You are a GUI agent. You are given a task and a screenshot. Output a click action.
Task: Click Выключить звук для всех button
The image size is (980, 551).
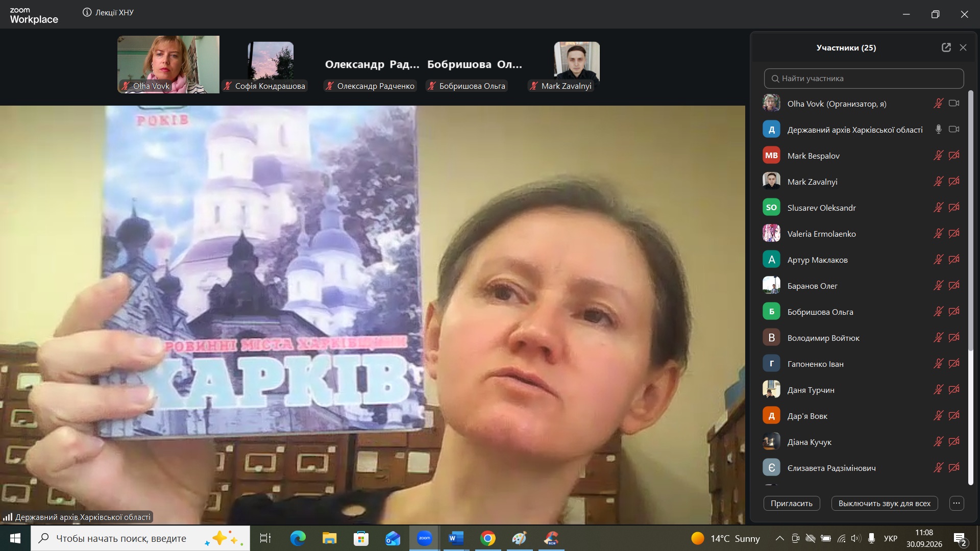(x=885, y=503)
